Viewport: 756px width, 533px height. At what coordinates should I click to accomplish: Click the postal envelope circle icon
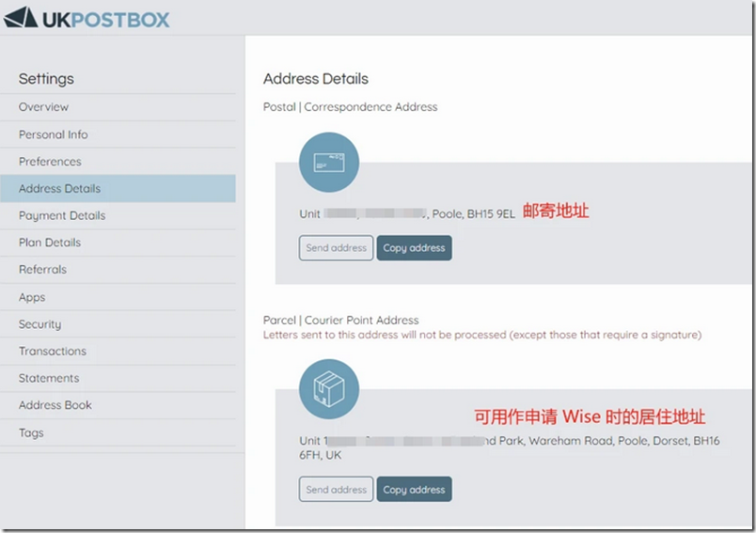click(x=329, y=163)
